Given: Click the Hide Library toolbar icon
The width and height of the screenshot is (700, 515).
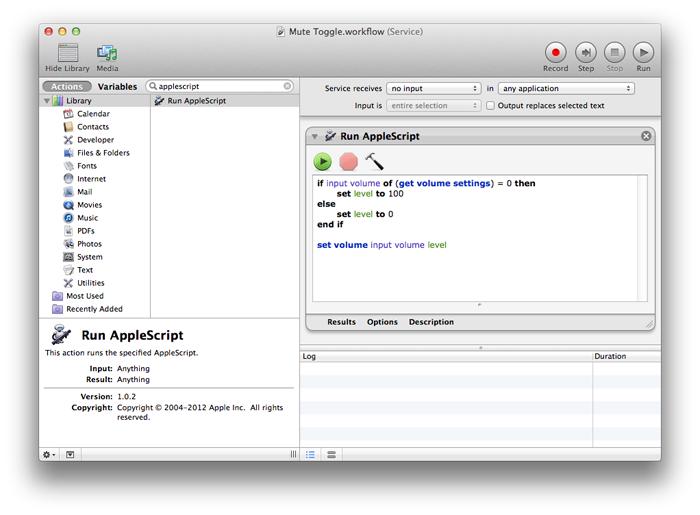Looking at the screenshot, I should click(x=68, y=53).
